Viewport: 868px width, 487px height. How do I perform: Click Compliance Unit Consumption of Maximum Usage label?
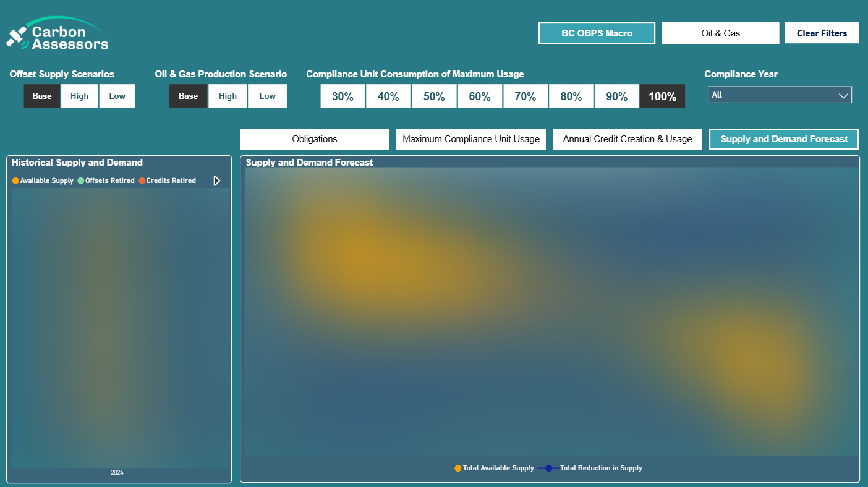(415, 74)
